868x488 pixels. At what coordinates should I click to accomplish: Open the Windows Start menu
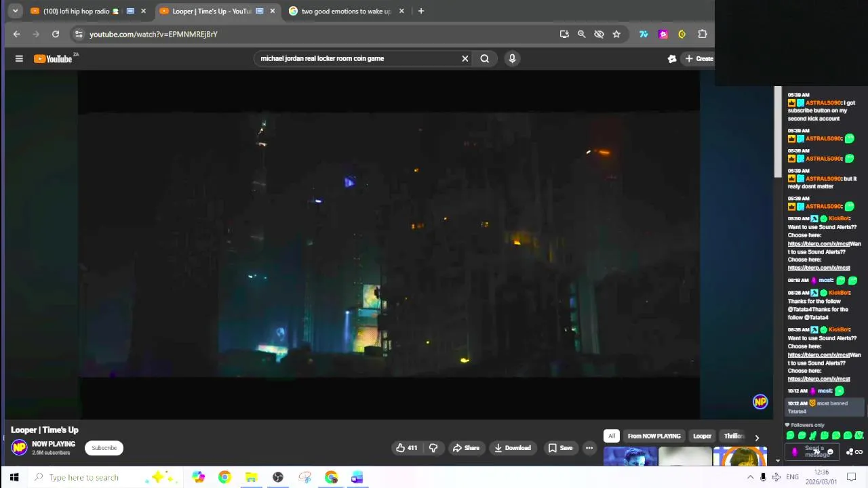pos(14,477)
